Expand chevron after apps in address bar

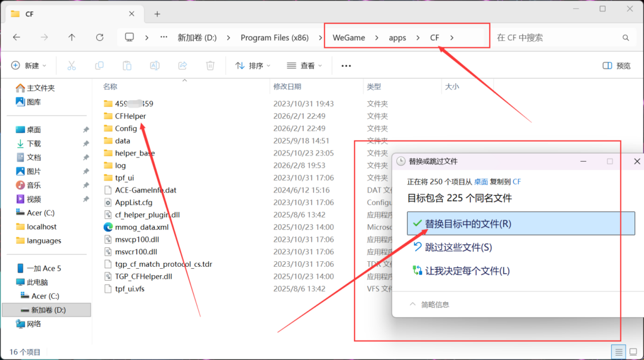point(418,38)
